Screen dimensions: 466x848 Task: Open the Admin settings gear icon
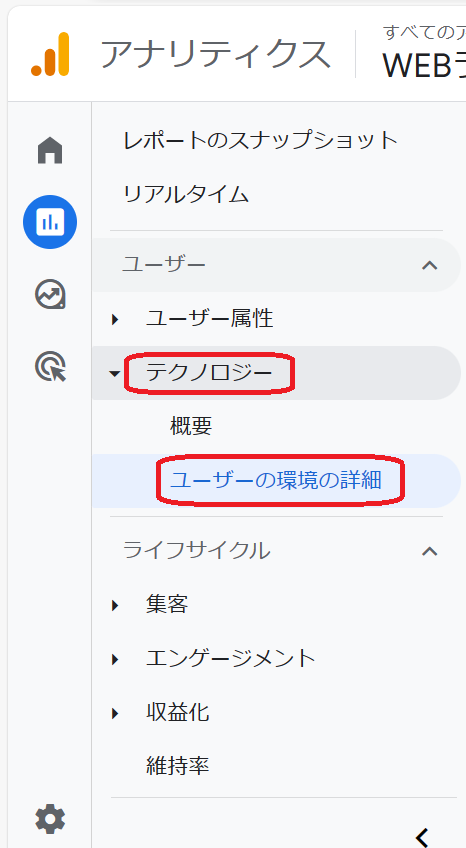[50, 819]
